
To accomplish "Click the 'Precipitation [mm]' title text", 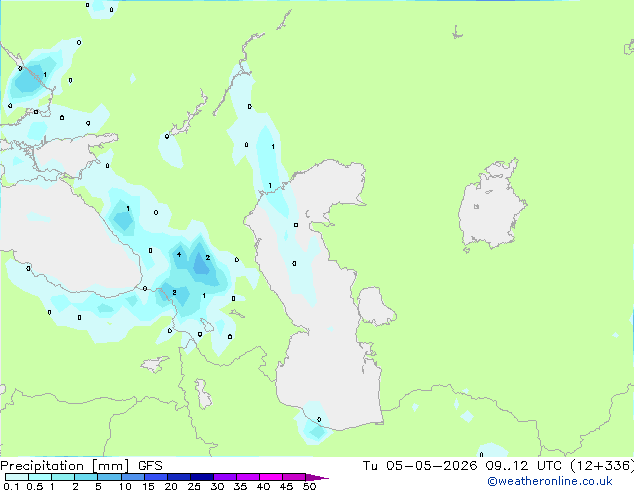I will click(x=65, y=466).
